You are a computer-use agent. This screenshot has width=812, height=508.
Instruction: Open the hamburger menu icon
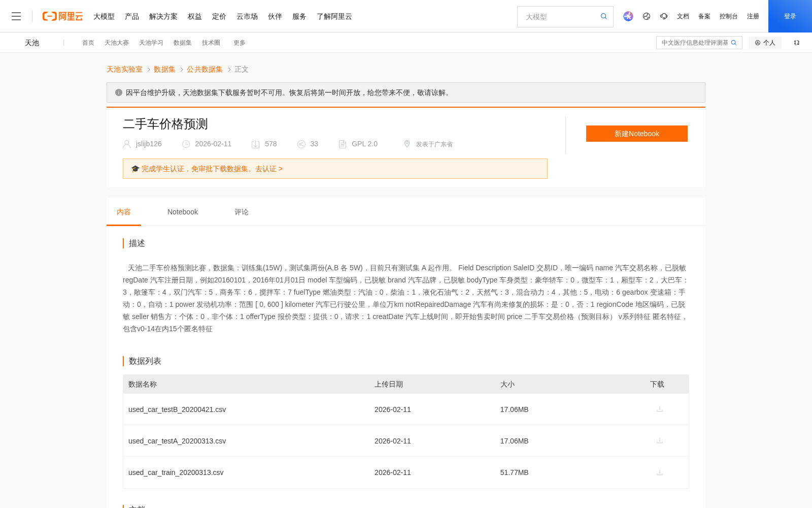[x=16, y=16]
